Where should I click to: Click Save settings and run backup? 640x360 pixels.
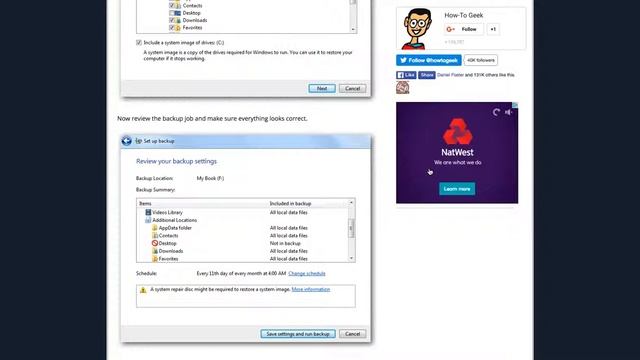click(298, 334)
